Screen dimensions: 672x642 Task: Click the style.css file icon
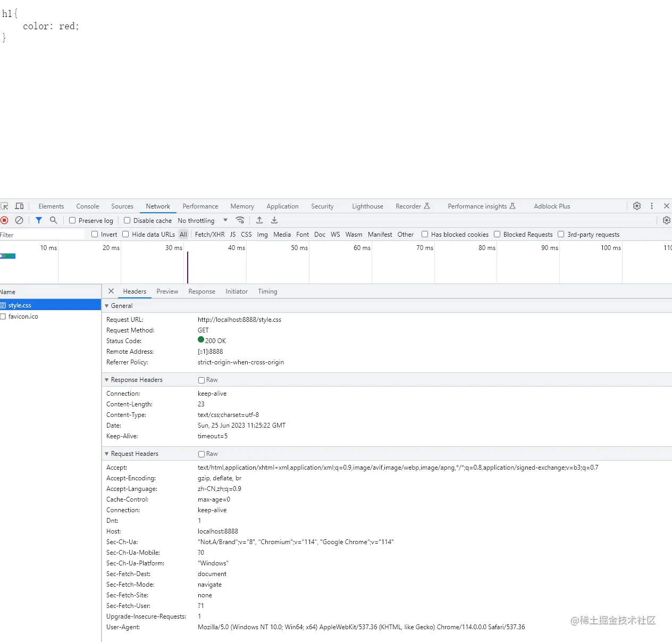click(x=3, y=305)
